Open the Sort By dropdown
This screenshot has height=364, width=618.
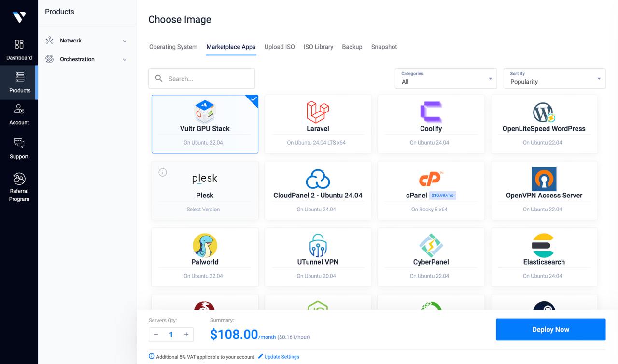click(x=554, y=78)
